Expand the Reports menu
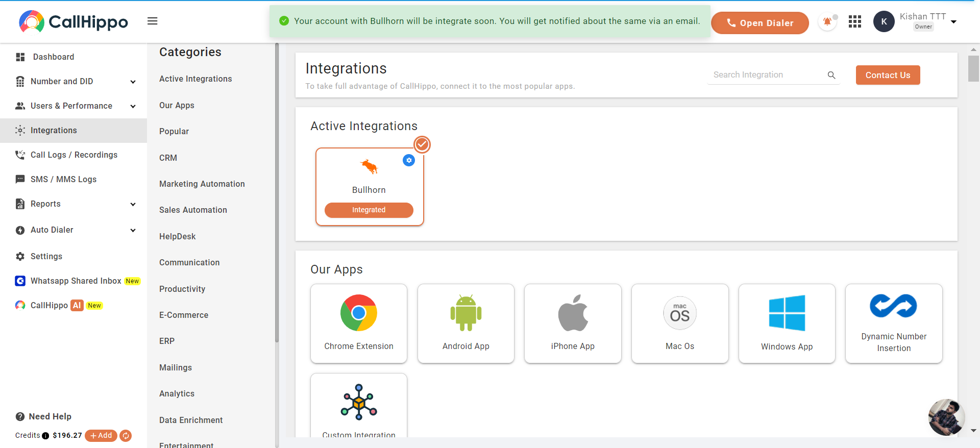 point(133,204)
